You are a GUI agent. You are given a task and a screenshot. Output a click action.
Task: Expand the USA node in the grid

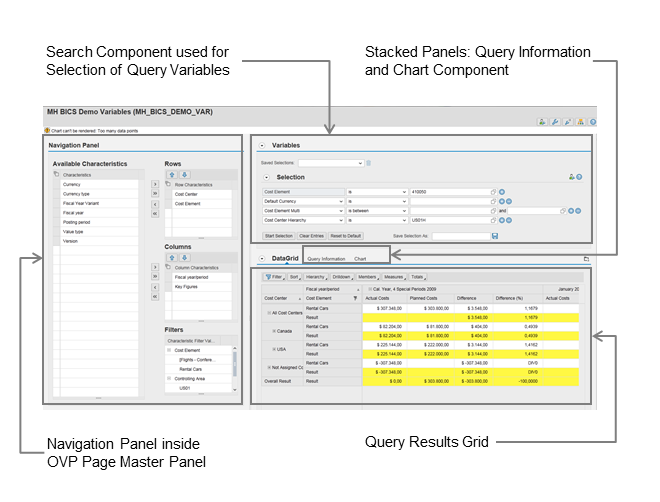[x=274, y=349]
